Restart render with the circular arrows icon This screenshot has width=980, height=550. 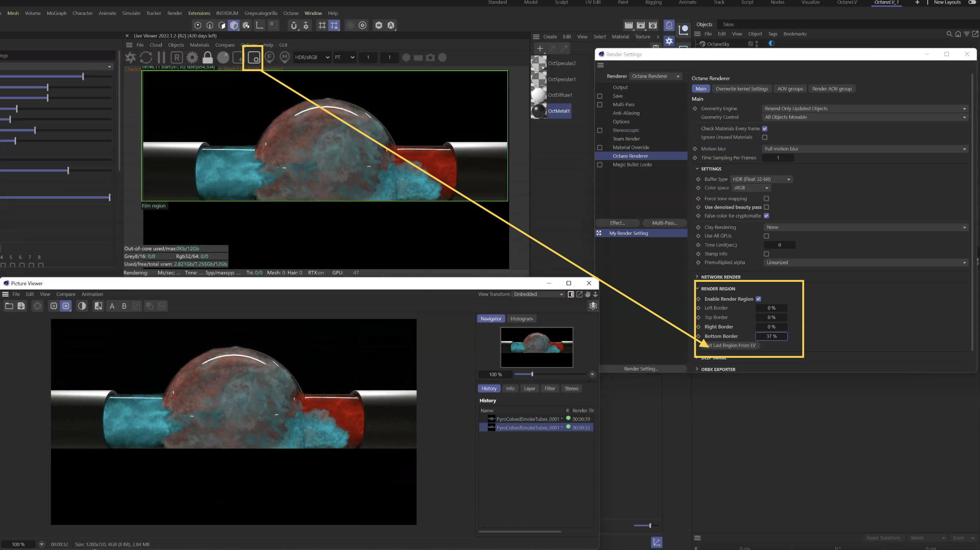click(146, 58)
